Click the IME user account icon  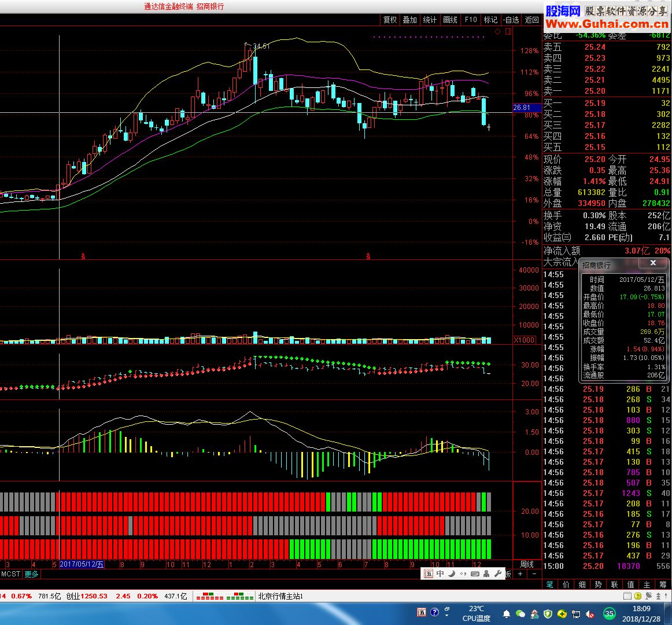[486, 574]
